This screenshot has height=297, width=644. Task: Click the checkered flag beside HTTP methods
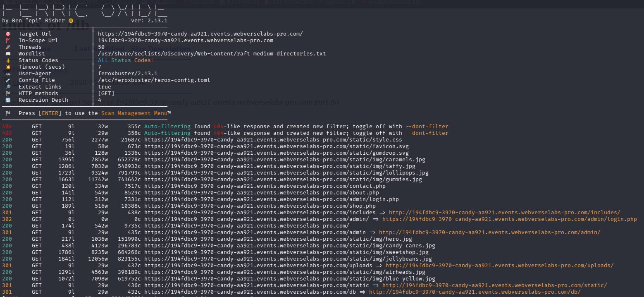[8, 93]
